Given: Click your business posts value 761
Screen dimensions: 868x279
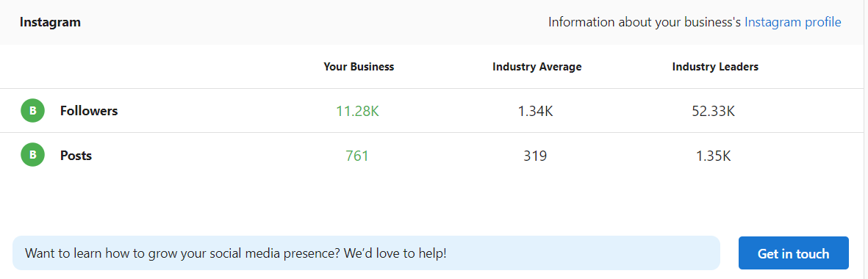Looking at the screenshot, I should tap(357, 156).
